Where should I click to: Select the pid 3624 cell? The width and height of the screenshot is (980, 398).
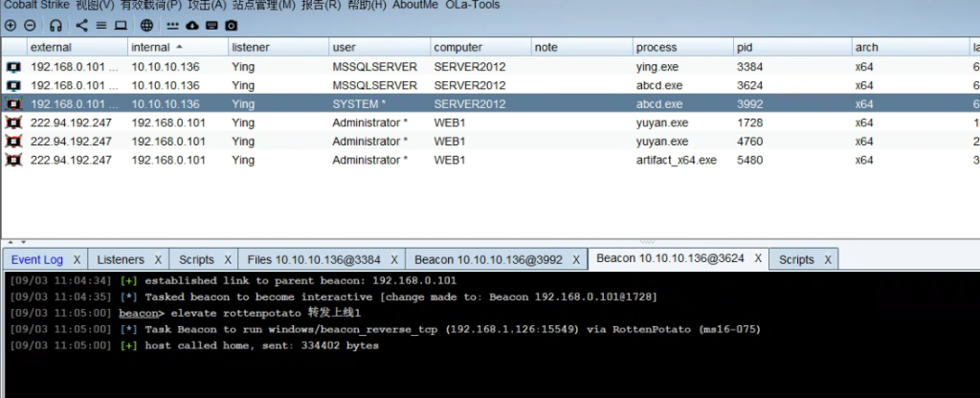pos(793,85)
